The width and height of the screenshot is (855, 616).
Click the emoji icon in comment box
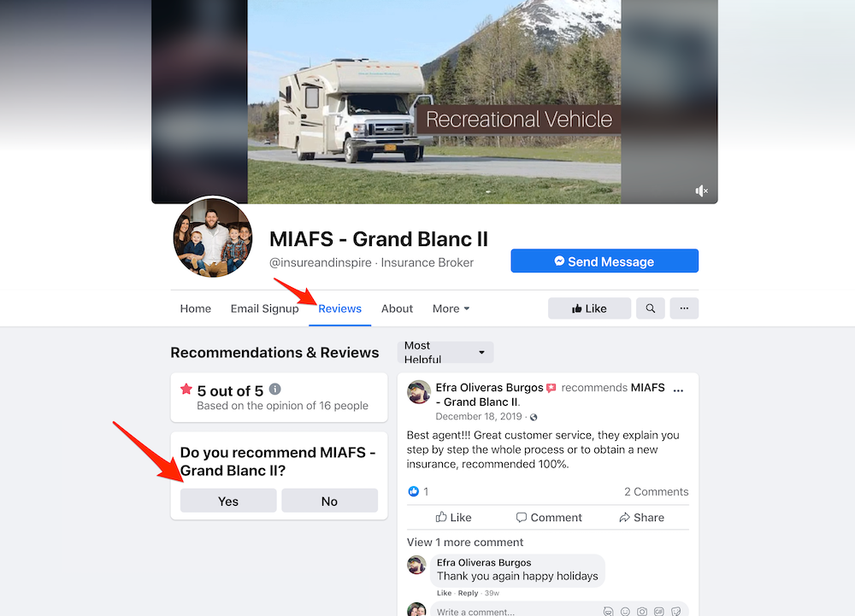(626, 611)
